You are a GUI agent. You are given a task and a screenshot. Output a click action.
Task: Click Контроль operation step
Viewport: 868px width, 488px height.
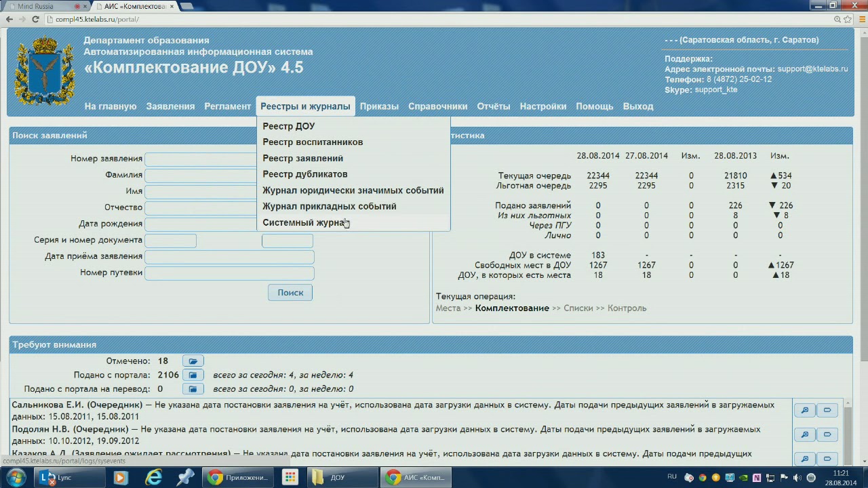pos(627,308)
